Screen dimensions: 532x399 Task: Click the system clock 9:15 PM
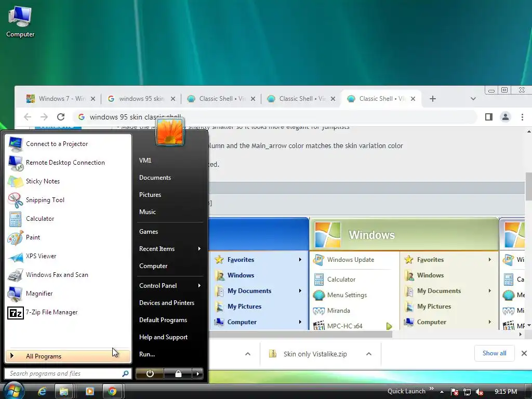(506, 392)
